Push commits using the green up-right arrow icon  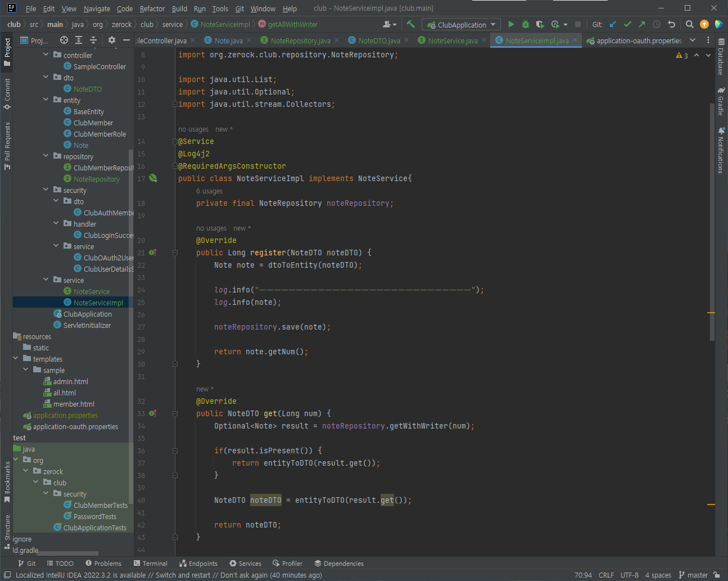pos(642,24)
